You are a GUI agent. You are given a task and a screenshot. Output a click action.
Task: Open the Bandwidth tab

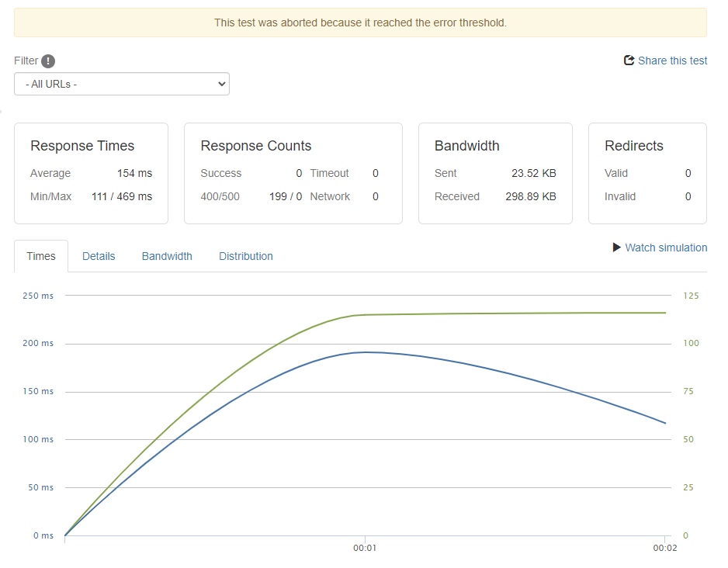click(x=167, y=256)
